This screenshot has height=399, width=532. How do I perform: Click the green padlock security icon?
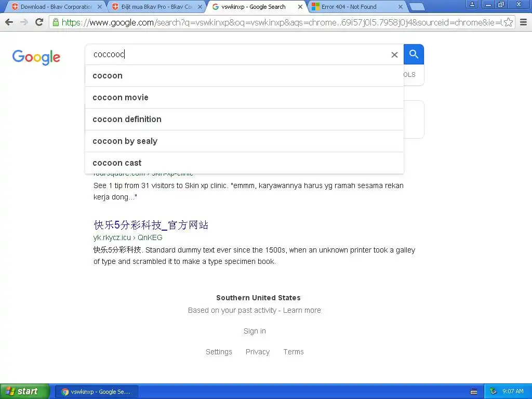click(56, 22)
